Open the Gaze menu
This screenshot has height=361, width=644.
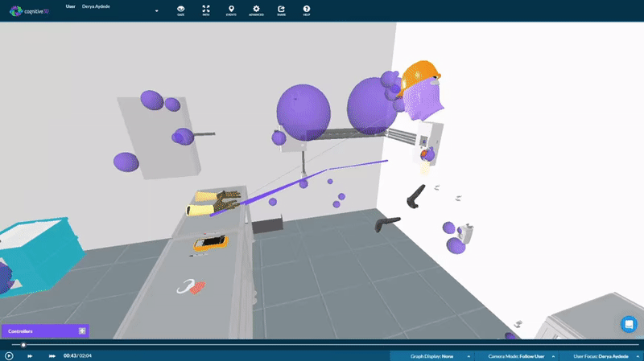[x=181, y=10]
